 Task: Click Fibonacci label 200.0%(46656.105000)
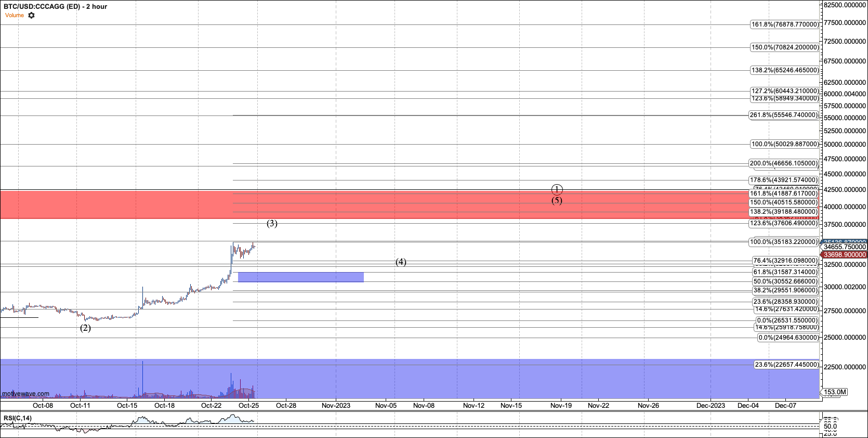pos(784,163)
